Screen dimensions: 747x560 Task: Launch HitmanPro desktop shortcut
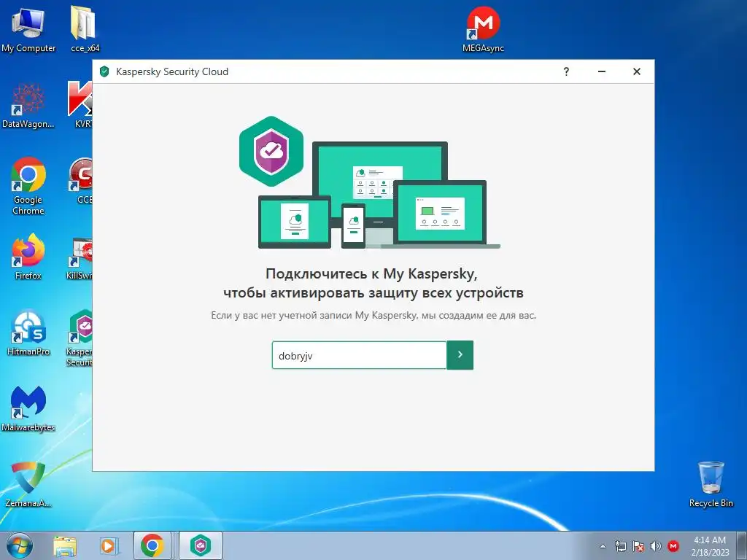coord(28,332)
